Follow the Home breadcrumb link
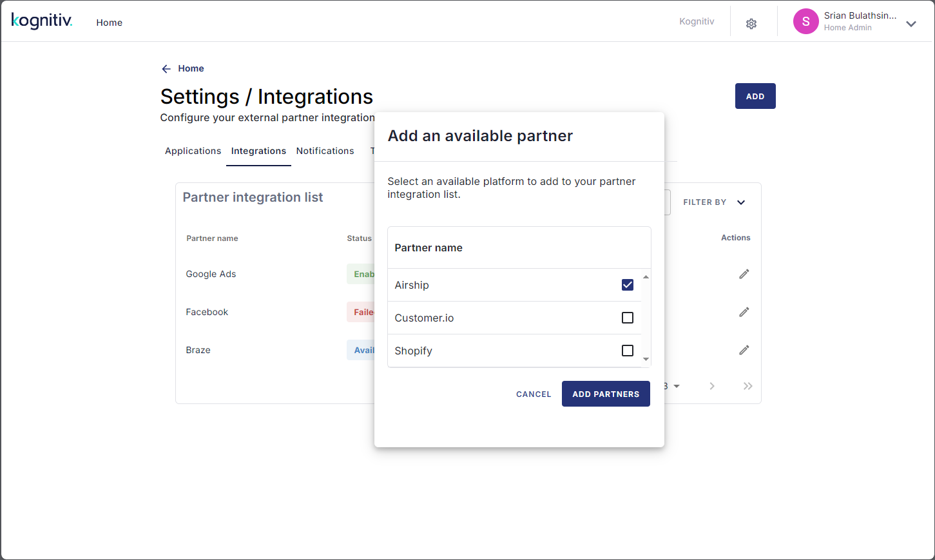The width and height of the screenshot is (935, 560). pyautogui.click(x=191, y=68)
